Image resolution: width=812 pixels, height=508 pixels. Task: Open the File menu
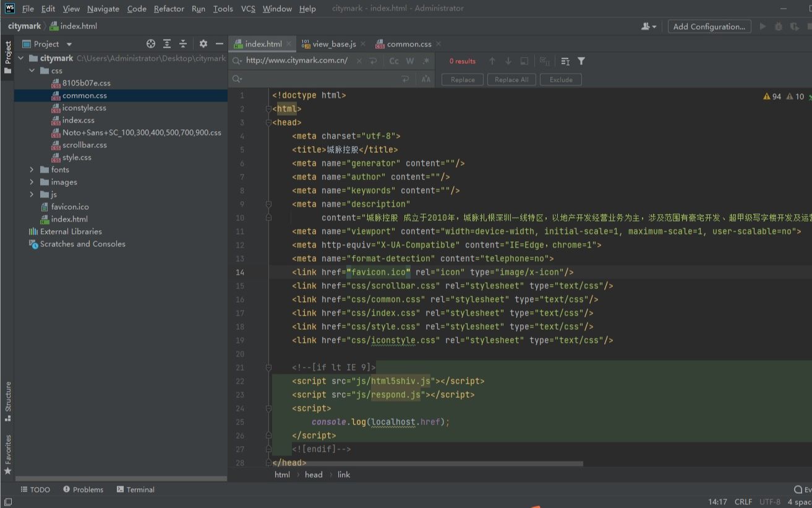(x=28, y=9)
